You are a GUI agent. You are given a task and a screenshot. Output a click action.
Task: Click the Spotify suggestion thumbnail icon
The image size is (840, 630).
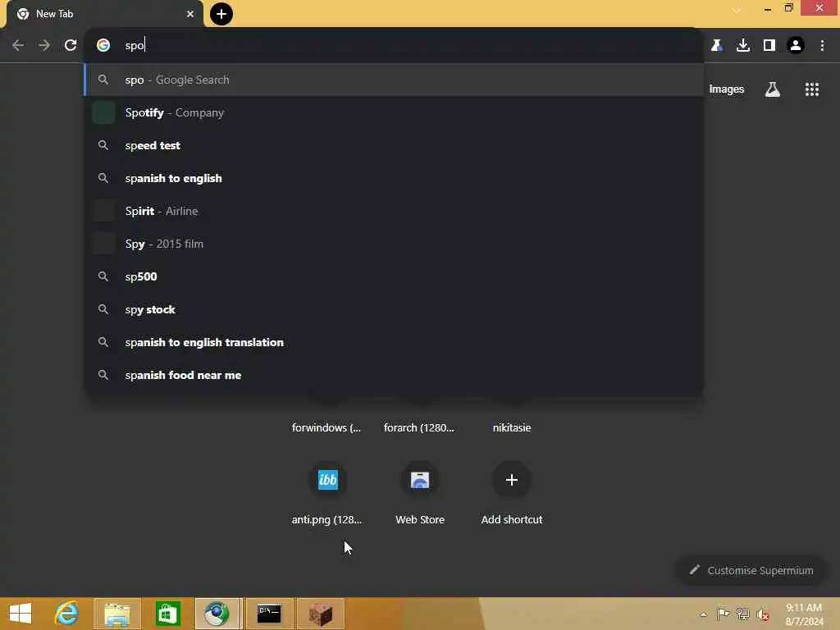103,112
